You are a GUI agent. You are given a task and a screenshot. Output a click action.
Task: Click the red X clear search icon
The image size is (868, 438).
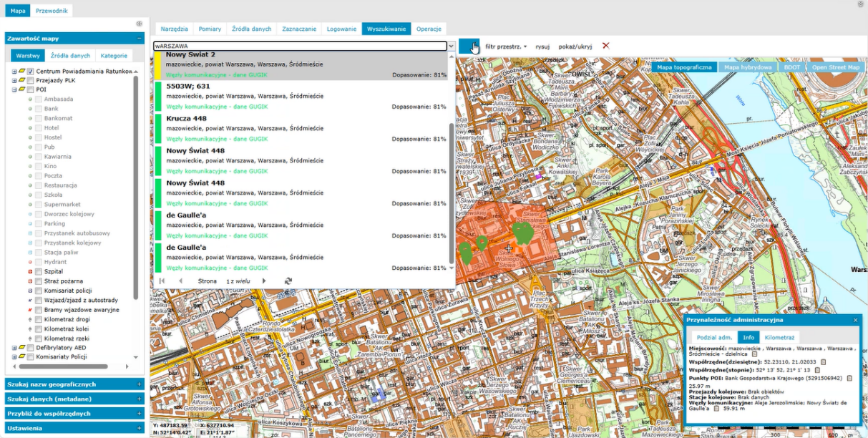[x=606, y=46]
